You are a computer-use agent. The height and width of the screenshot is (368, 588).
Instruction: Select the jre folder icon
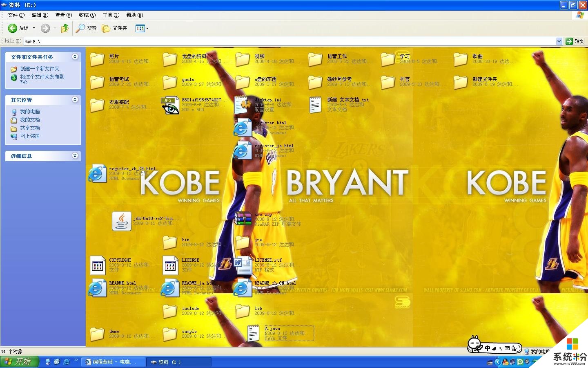coord(243,242)
